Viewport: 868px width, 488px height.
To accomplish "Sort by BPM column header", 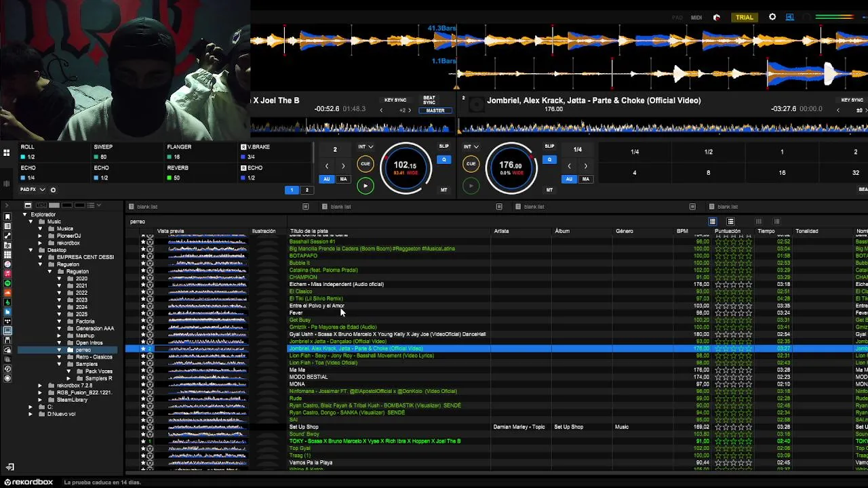I will pos(682,231).
